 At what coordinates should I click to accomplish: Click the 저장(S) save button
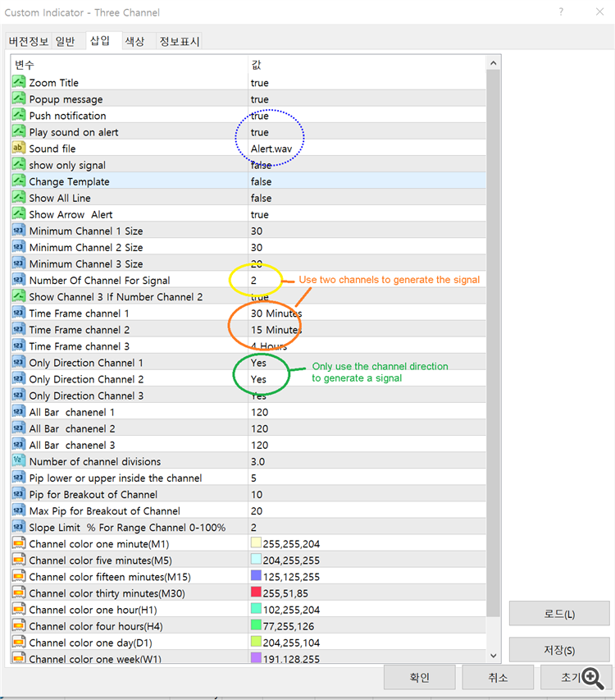(559, 650)
